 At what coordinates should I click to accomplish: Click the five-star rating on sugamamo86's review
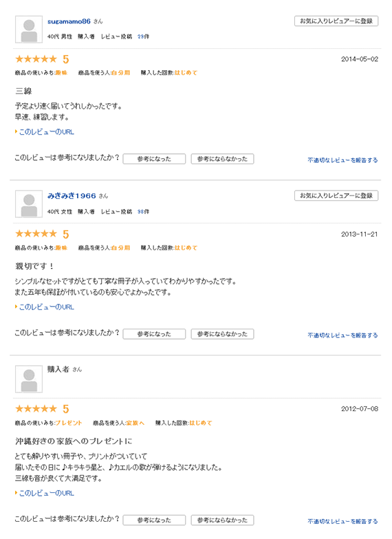[36, 59]
